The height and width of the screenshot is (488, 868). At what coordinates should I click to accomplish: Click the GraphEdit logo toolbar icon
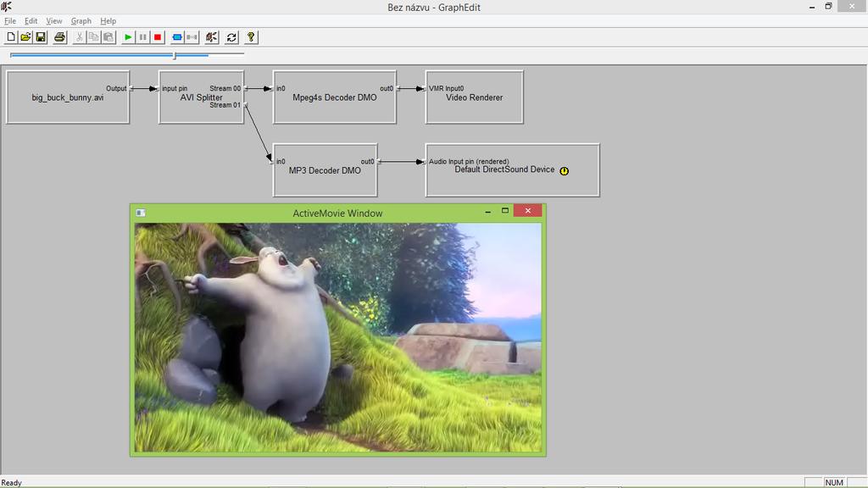(x=211, y=37)
